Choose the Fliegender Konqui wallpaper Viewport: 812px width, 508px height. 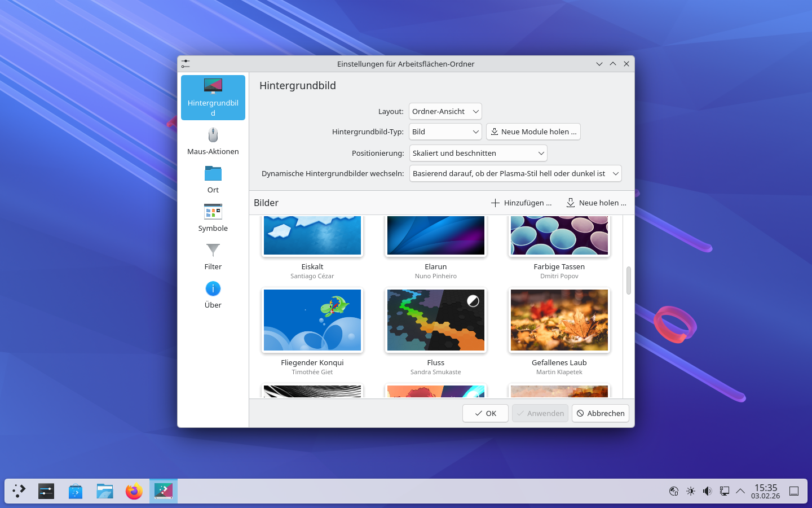(312, 320)
